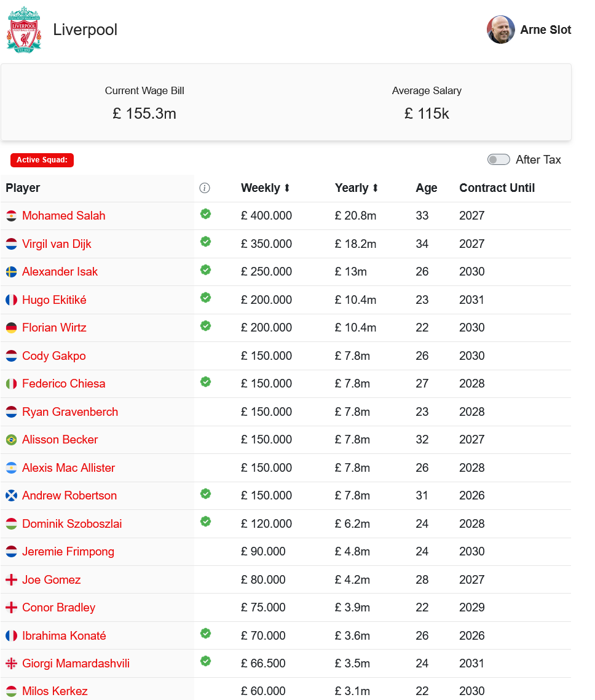Click Giorgi Mamardashvili's green verified checkmark
The height and width of the screenshot is (700, 595).
(206, 661)
